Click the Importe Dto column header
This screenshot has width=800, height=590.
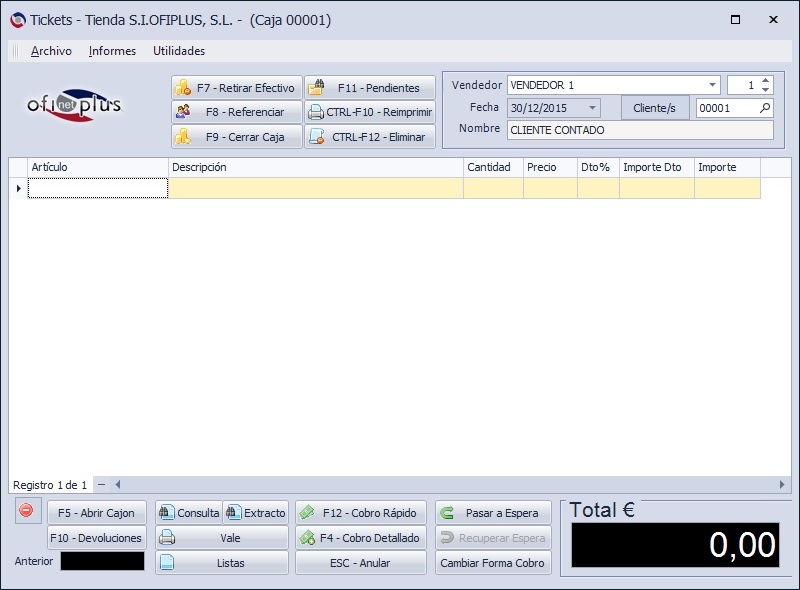(657, 167)
